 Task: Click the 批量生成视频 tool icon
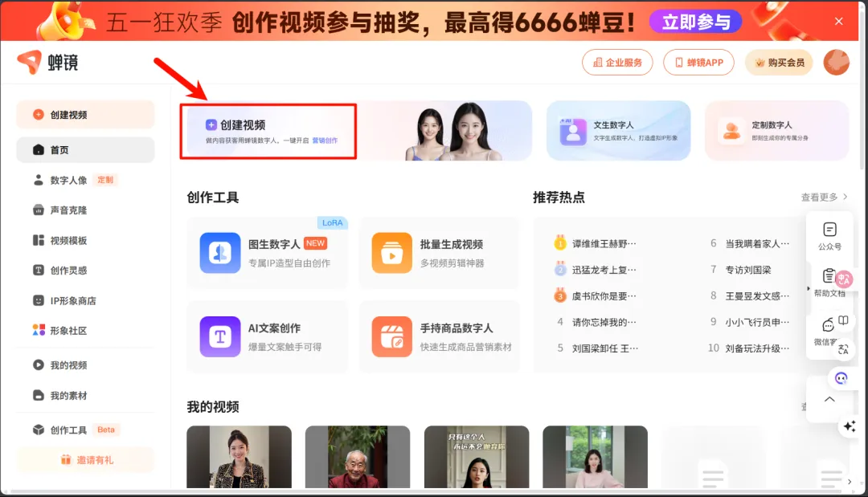coord(392,253)
